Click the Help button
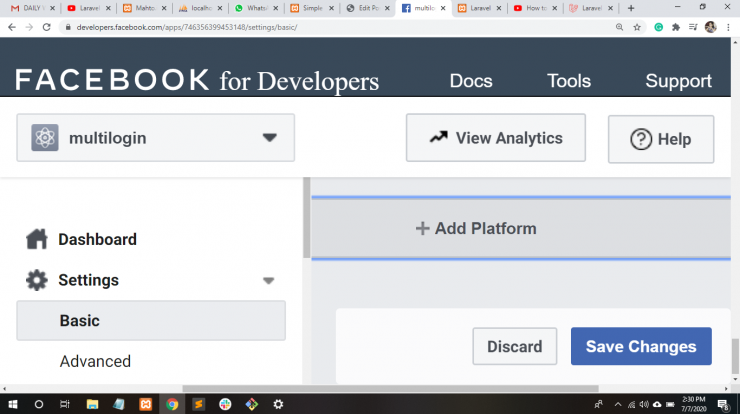740x414 pixels. (661, 139)
